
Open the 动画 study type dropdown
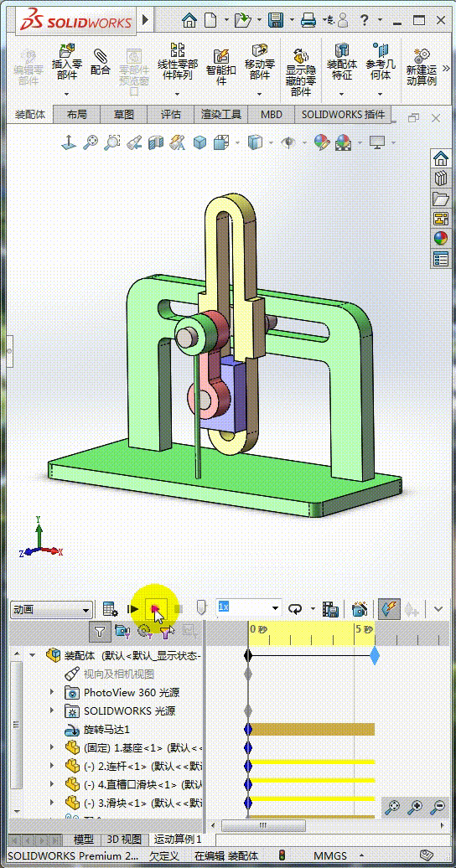point(85,610)
